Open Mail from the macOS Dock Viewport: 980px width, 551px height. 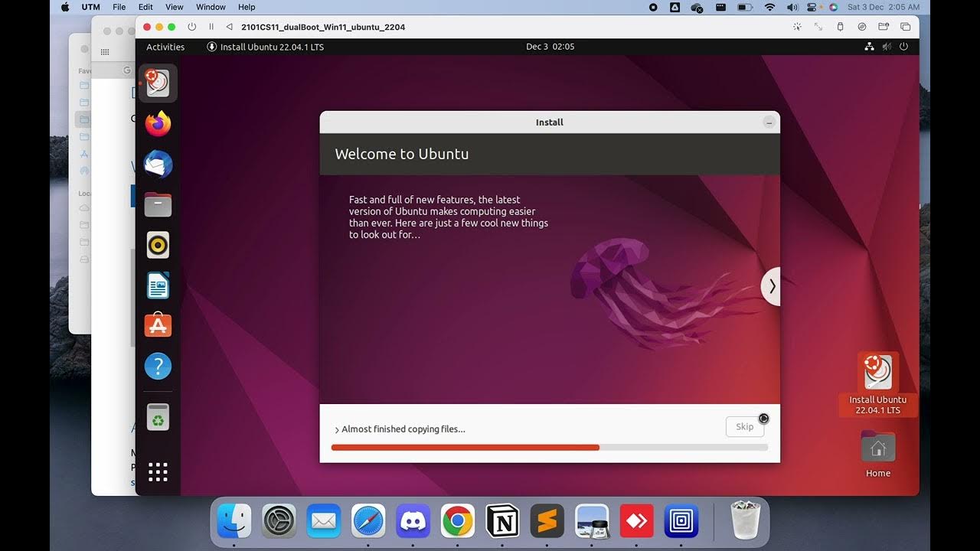(323, 521)
